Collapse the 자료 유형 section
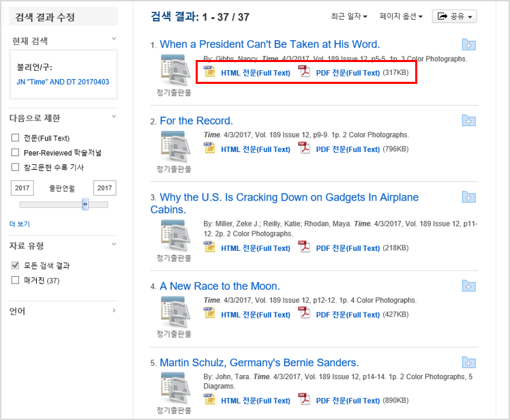510x420 pixels. 113,244
